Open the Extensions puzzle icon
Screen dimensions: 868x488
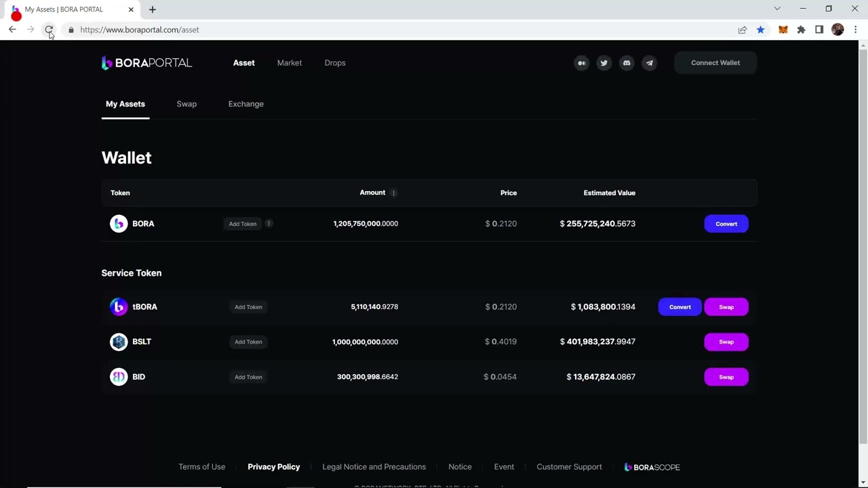tap(802, 30)
